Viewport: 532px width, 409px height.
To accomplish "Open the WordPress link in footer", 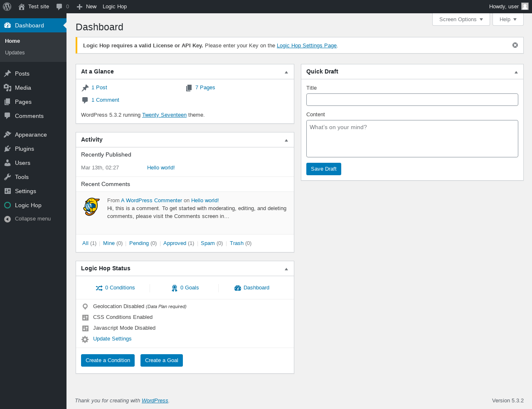I will (x=155, y=401).
